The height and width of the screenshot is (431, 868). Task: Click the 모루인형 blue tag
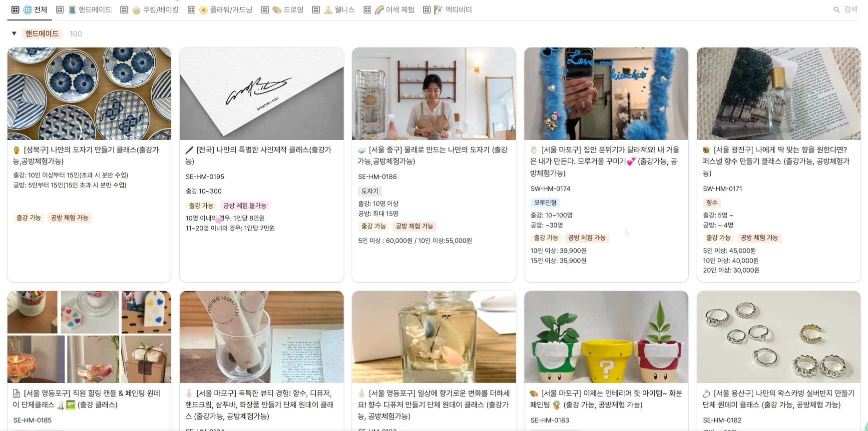point(545,202)
